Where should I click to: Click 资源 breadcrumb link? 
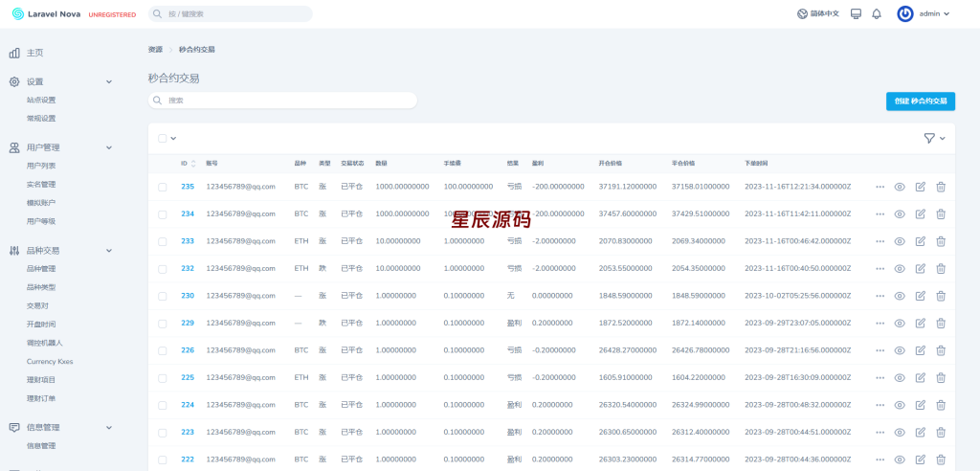155,50
